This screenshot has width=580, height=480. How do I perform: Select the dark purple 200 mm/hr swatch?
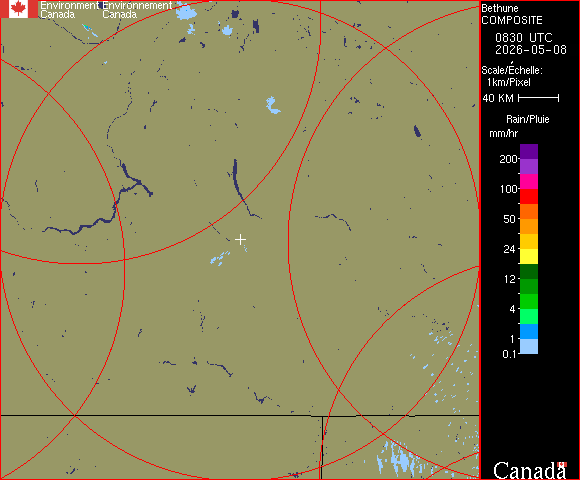(x=529, y=152)
